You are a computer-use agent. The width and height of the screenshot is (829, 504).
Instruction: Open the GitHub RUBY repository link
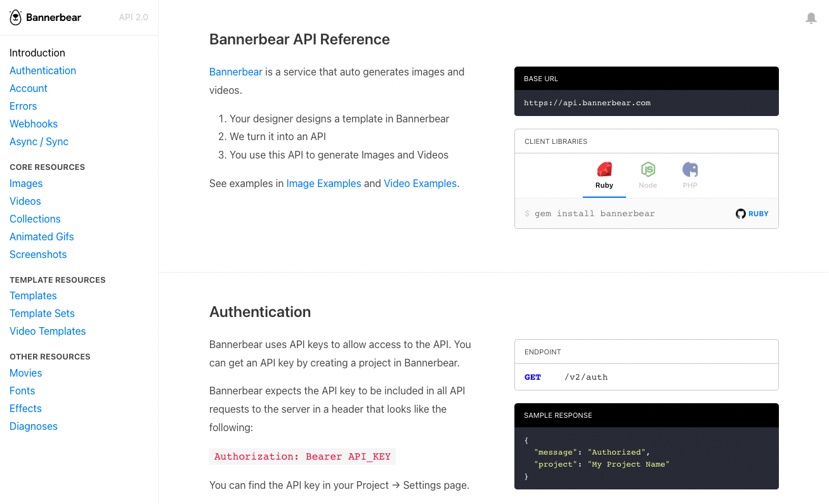click(752, 214)
